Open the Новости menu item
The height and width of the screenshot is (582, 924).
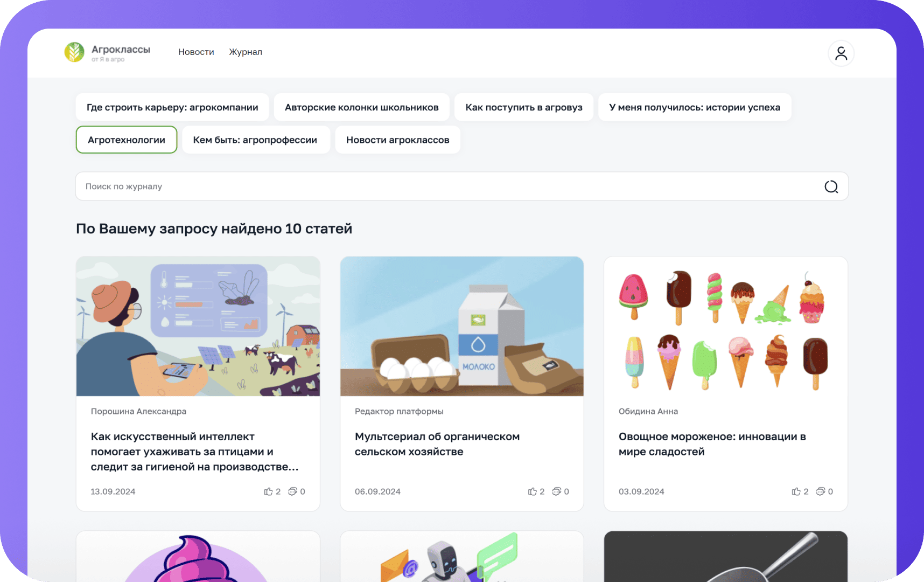(x=196, y=52)
